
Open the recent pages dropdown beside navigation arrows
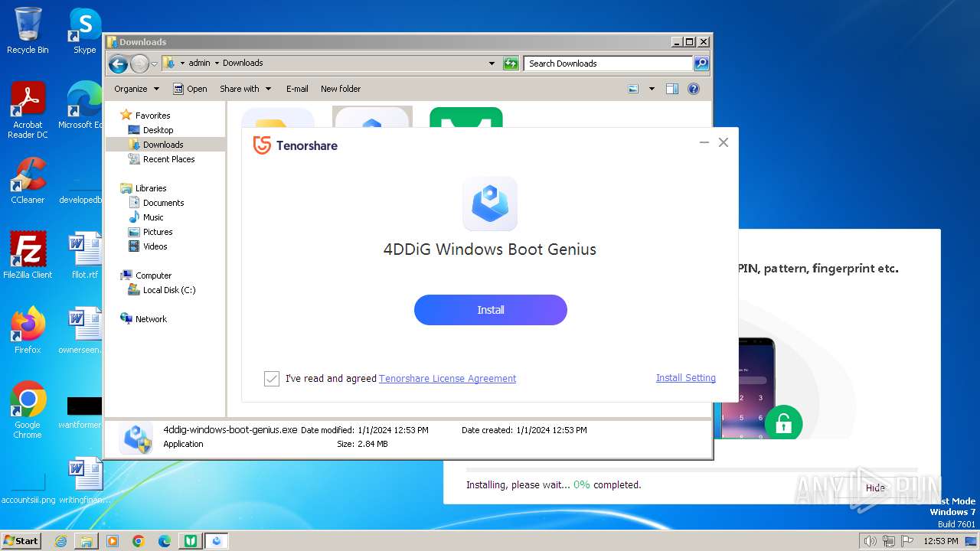click(155, 64)
